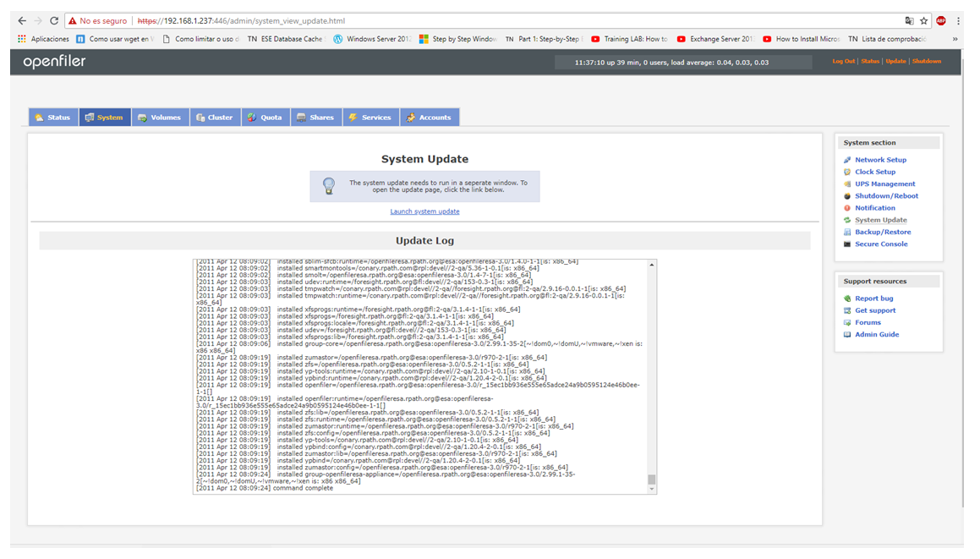Click update log scrollbar up arrow
980x559 pixels.
[652, 265]
